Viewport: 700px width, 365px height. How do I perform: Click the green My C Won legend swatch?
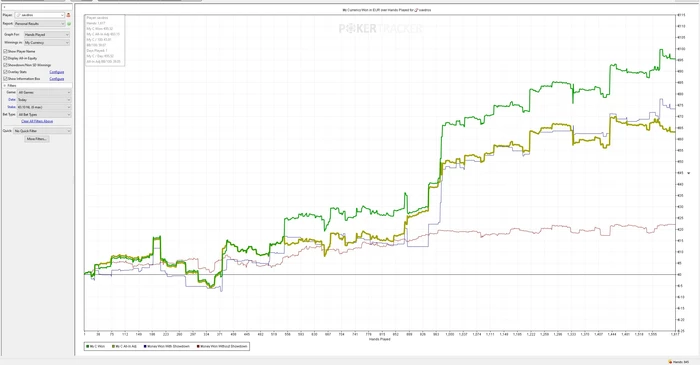[88, 346]
